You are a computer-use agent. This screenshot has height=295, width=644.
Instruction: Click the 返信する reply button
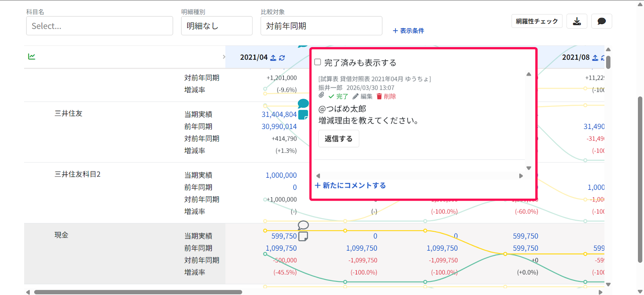(339, 139)
